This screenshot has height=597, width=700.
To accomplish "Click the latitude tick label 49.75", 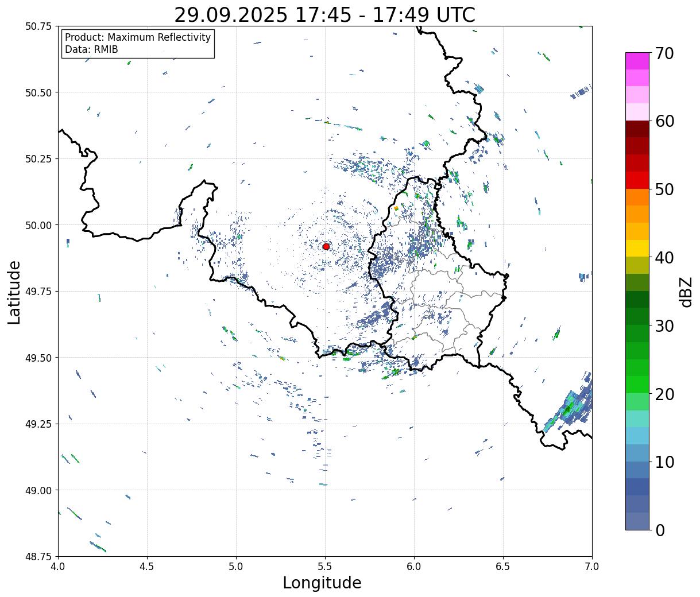I will pos(38,292).
